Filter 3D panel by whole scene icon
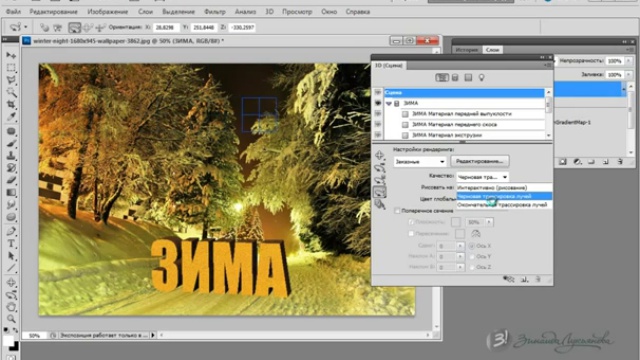Viewport: 640px width, 360px height. click(x=442, y=78)
